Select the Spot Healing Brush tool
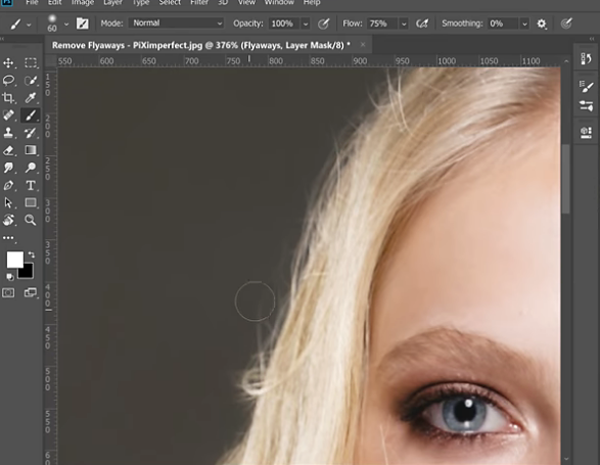Image resolution: width=600 pixels, height=465 pixels. (x=8, y=115)
